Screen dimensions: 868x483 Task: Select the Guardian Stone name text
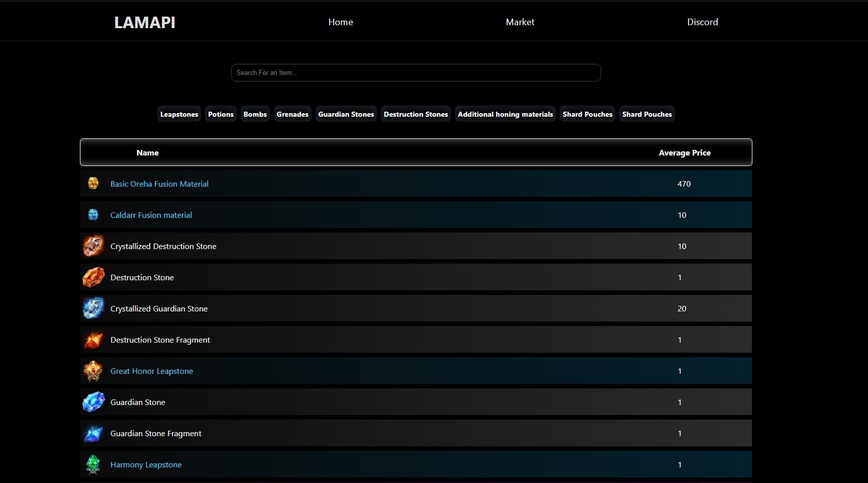138,402
